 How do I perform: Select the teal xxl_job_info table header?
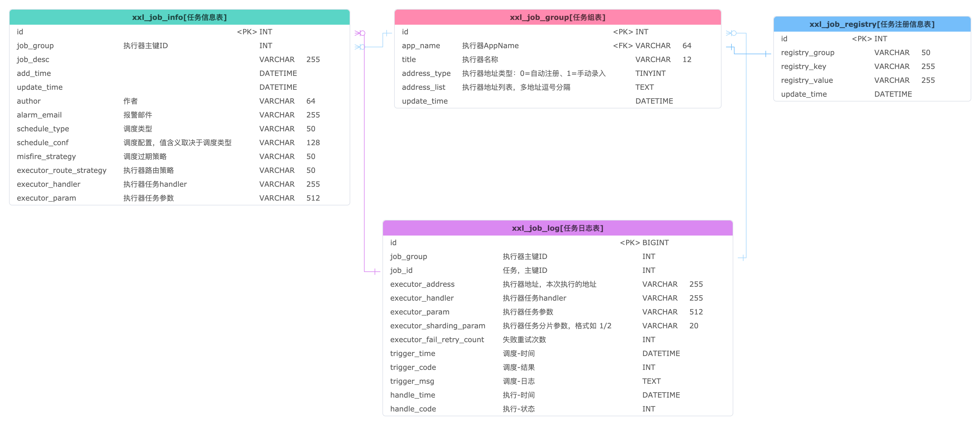pos(179,17)
